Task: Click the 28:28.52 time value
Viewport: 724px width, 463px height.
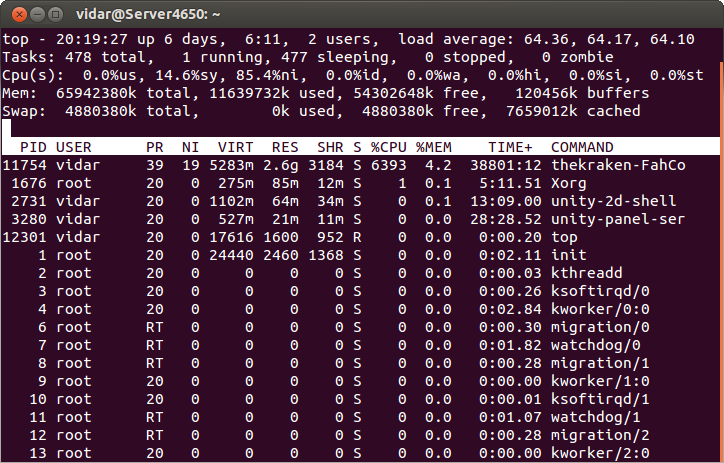Action: point(506,219)
